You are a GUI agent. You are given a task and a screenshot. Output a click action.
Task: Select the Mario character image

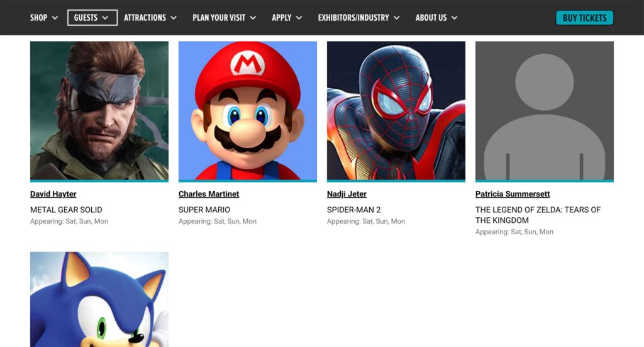(x=248, y=111)
